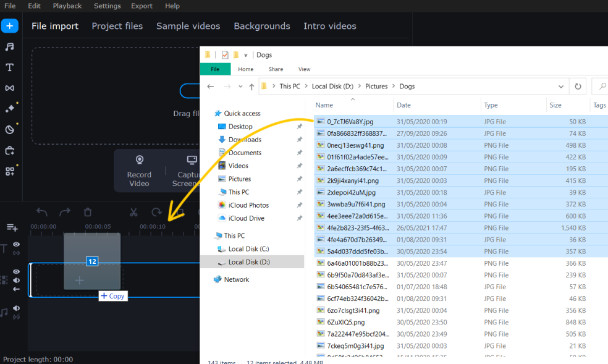Open Quick Access Toolbar customize dropdown
Screen dimensions: 608x364
tap(245, 55)
